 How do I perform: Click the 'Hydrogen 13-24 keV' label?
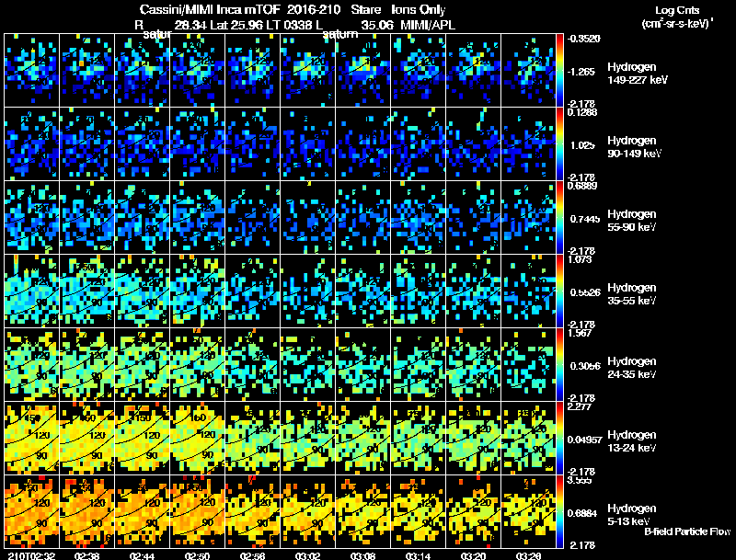pyautogui.click(x=632, y=441)
